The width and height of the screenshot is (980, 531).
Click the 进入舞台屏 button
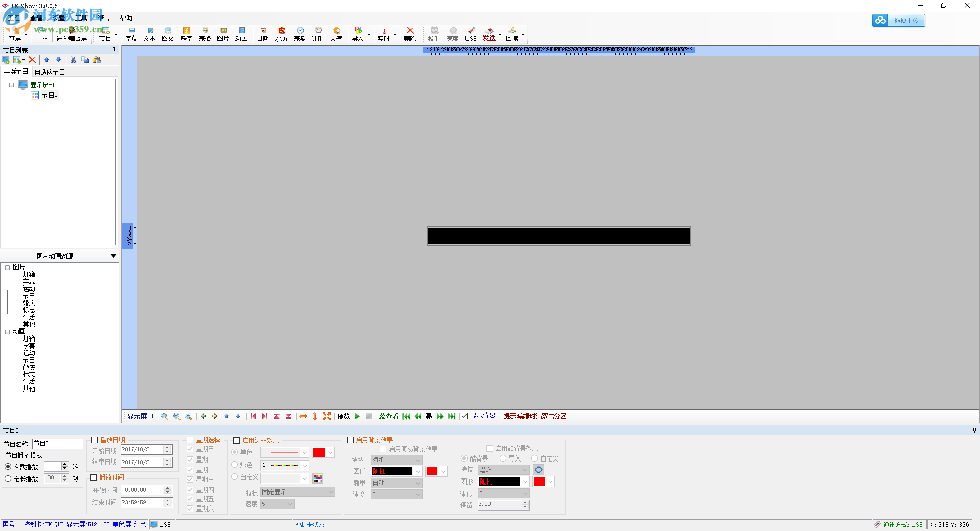71,34
